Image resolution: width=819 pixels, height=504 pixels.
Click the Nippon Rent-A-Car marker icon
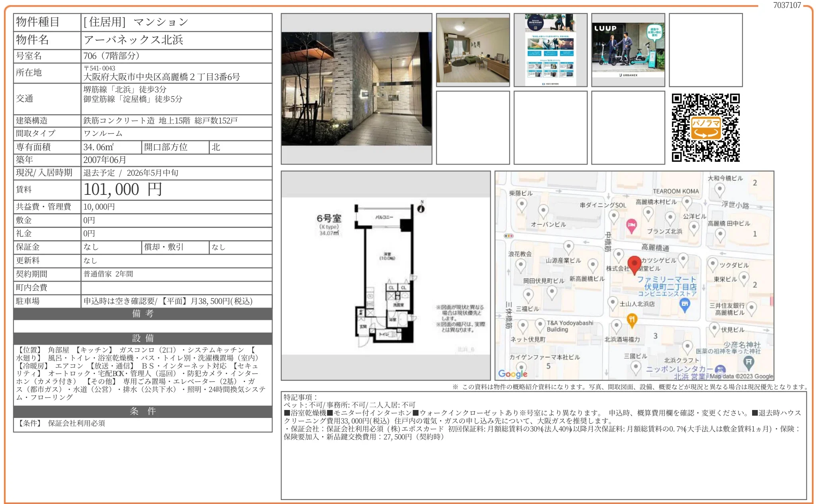tap(720, 369)
